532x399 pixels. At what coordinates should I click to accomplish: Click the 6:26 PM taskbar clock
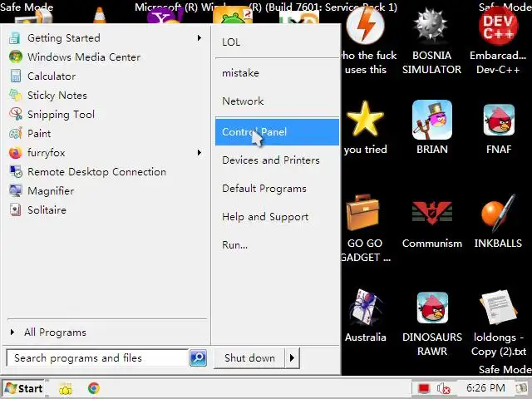pos(485,388)
